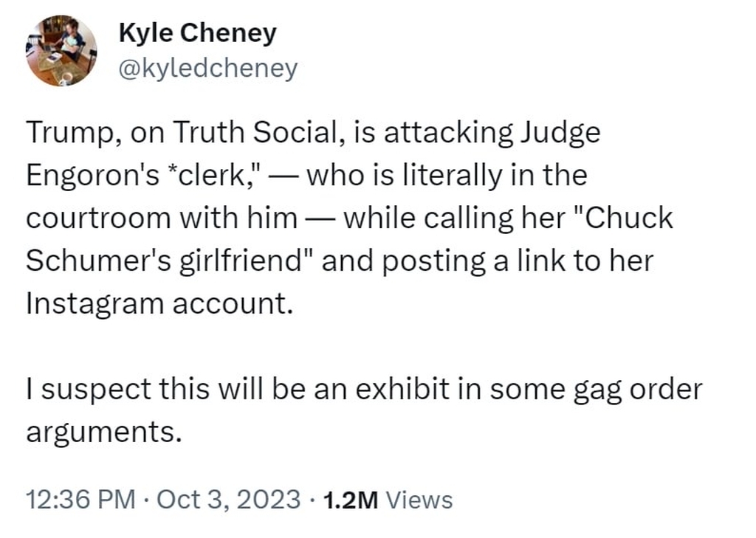Click the word "Judge" in the tweet

pos(560,133)
